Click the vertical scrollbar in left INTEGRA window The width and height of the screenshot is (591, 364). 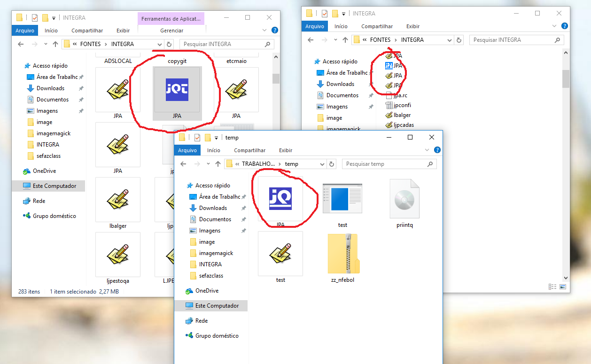click(x=276, y=78)
